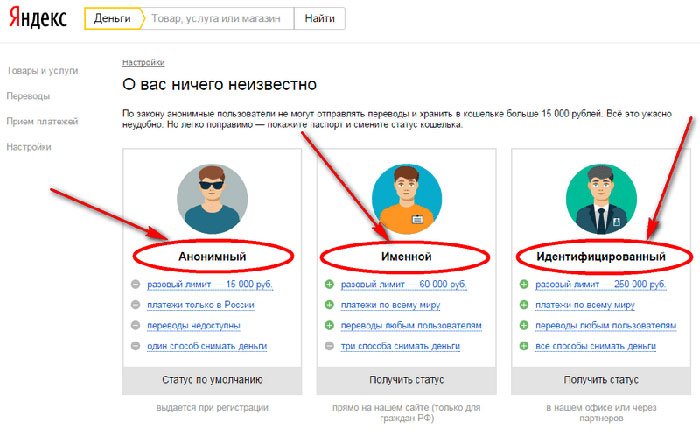Click the О вас ничего неизвестно heading
700x444 pixels.
220,84
